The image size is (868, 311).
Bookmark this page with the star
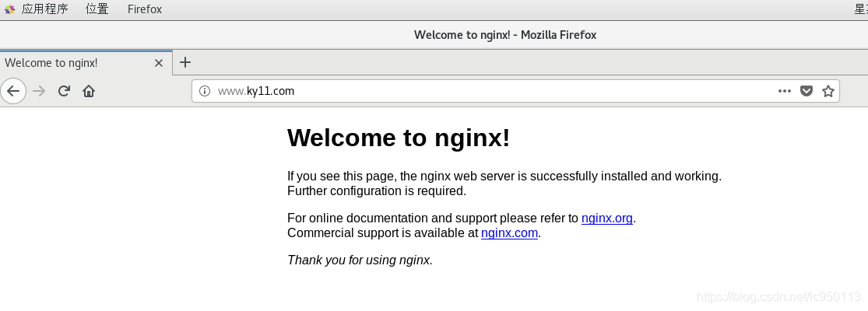pos(828,91)
